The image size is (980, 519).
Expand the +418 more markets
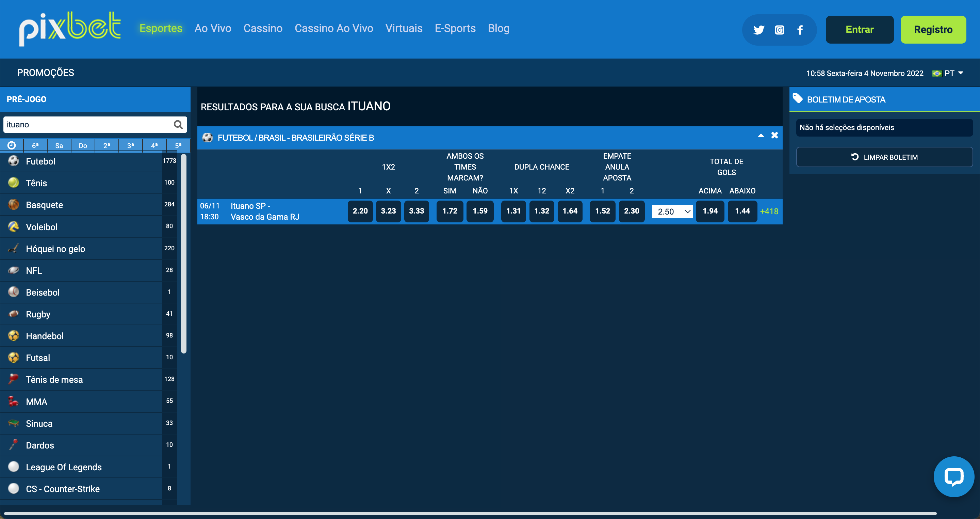coord(769,211)
